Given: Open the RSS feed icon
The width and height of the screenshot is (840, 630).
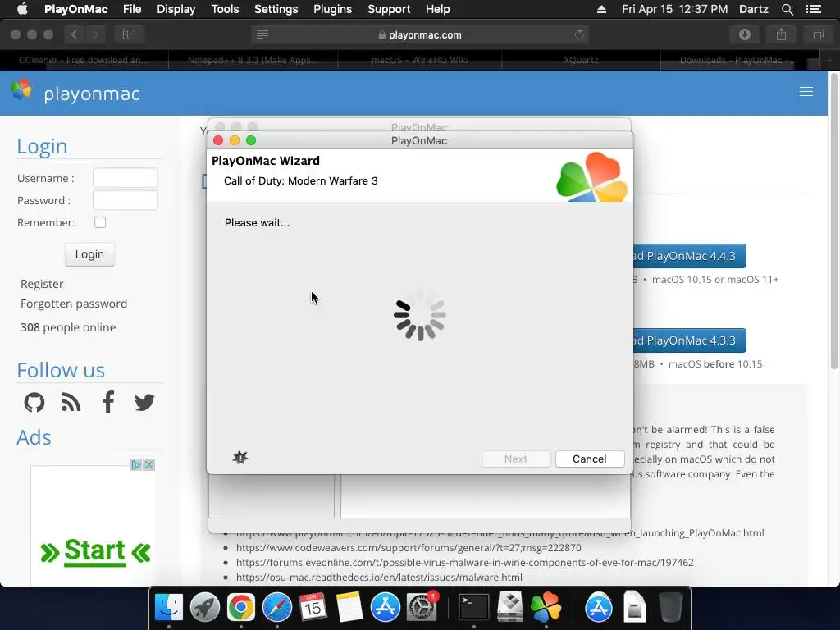Looking at the screenshot, I should tap(71, 402).
